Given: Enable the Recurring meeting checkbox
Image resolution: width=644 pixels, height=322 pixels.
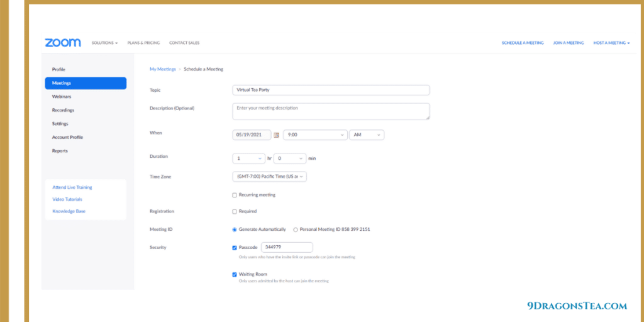Looking at the screenshot, I should 235,195.
